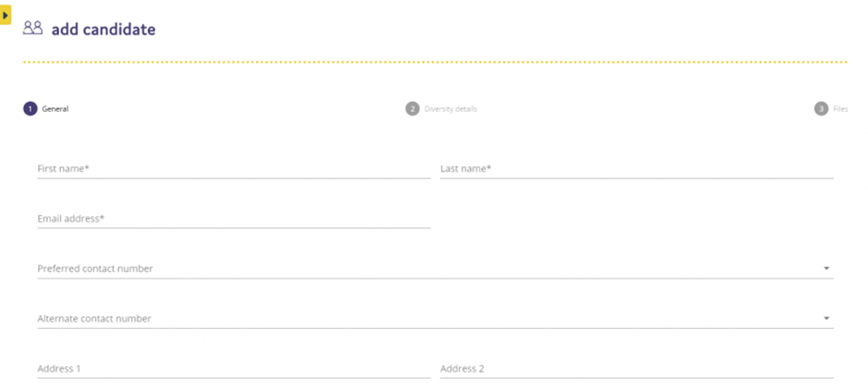This screenshot has height=391, width=868.
Task: Jump to the step 2 circle
Action: pyautogui.click(x=413, y=108)
